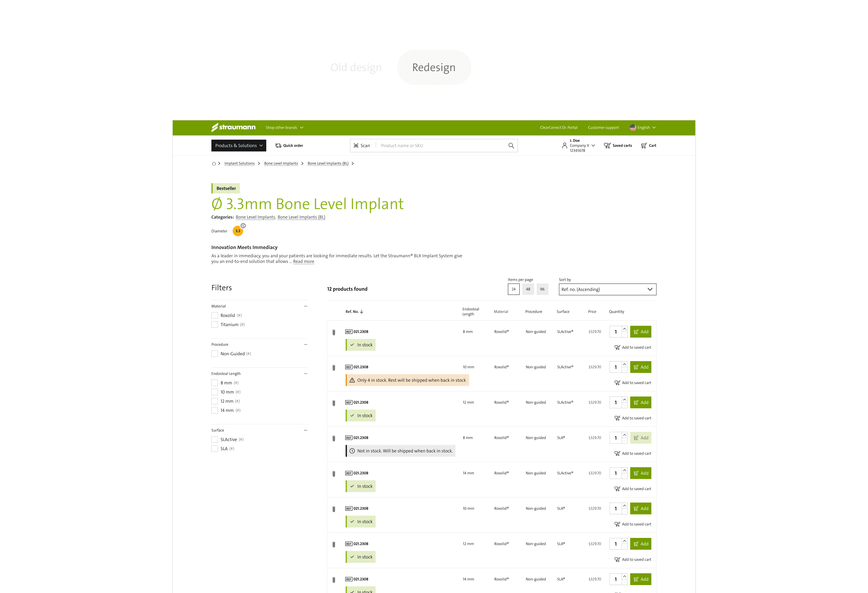This screenshot has width=868, height=593.
Task: Select the Redesign tab
Action: [x=434, y=68]
